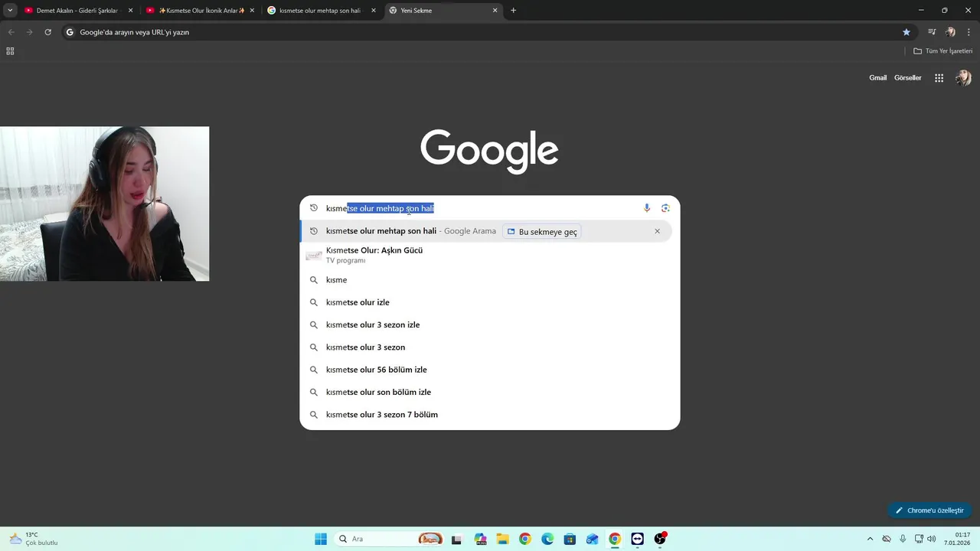Open volume control in system tray
This screenshot has height=551, width=980.
click(931, 539)
